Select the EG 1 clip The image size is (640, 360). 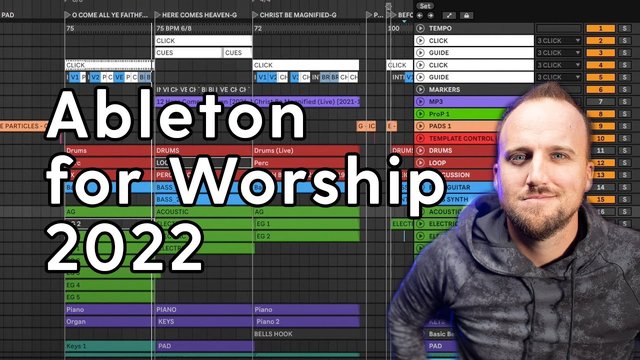[306, 224]
